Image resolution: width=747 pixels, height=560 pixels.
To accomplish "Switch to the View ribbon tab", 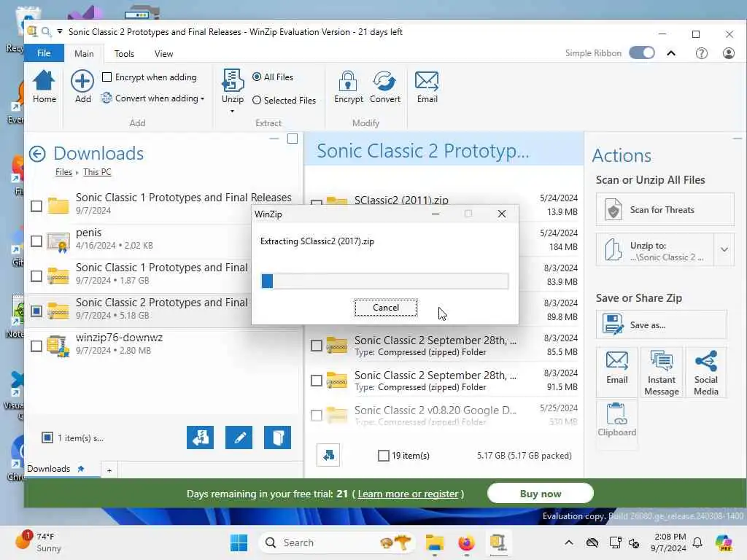I will click(x=163, y=54).
